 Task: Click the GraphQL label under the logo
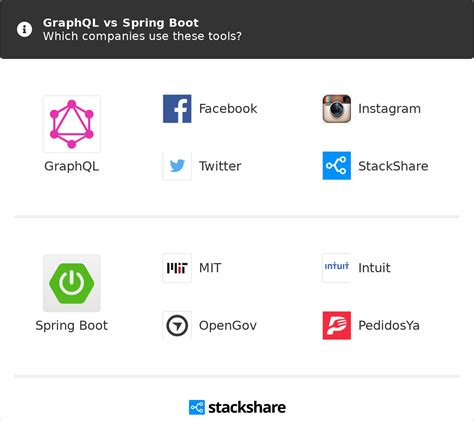coord(72,166)
